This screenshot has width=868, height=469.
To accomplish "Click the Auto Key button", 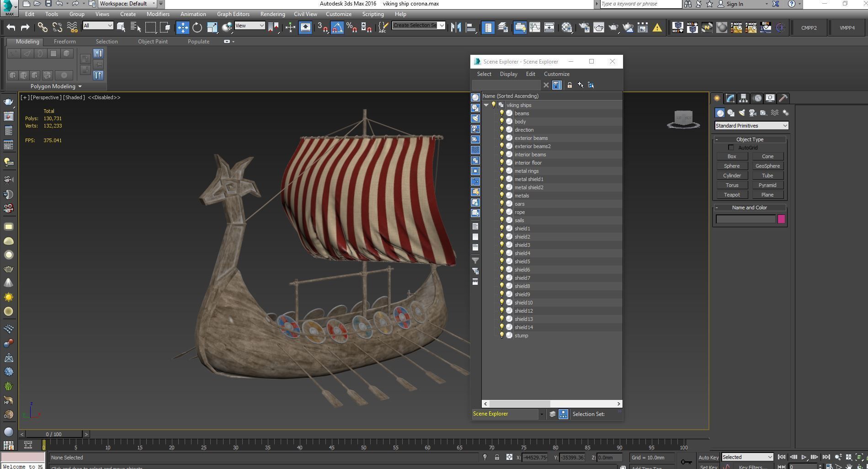I will 708,458.
